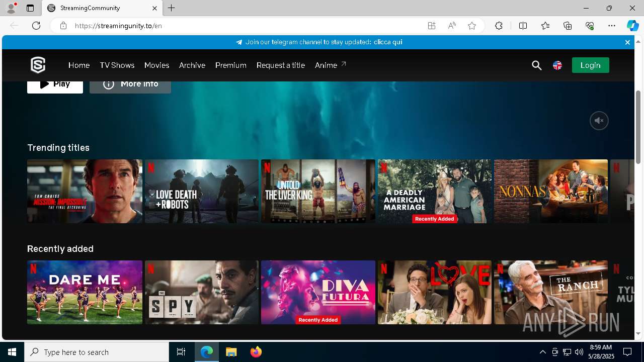Open Dare Me thumbnail
The height and width of the screenshot is (362, 644).
pyautogui.click(x=85, y=292)
